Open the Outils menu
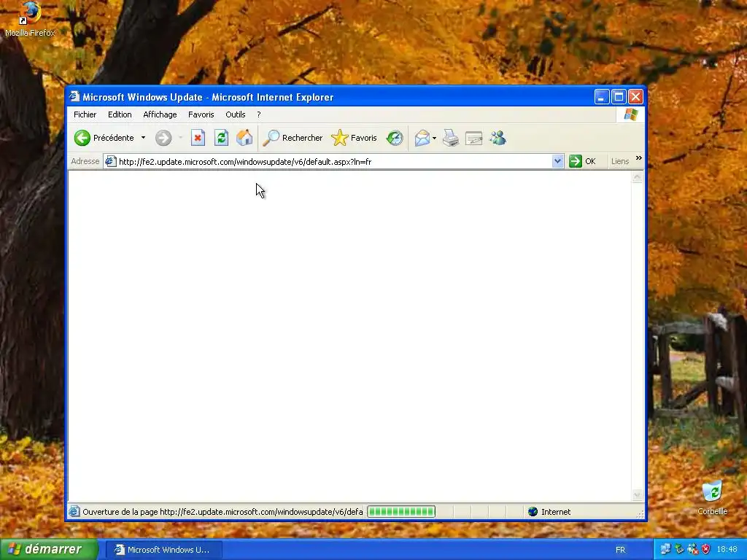747x560 pixels. [236, 114]
